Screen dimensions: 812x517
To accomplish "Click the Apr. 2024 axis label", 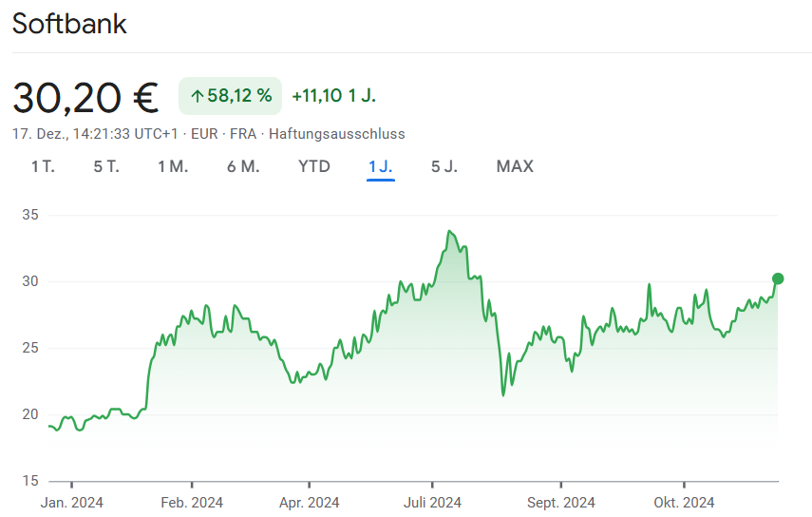I will (x=310, y=503).
